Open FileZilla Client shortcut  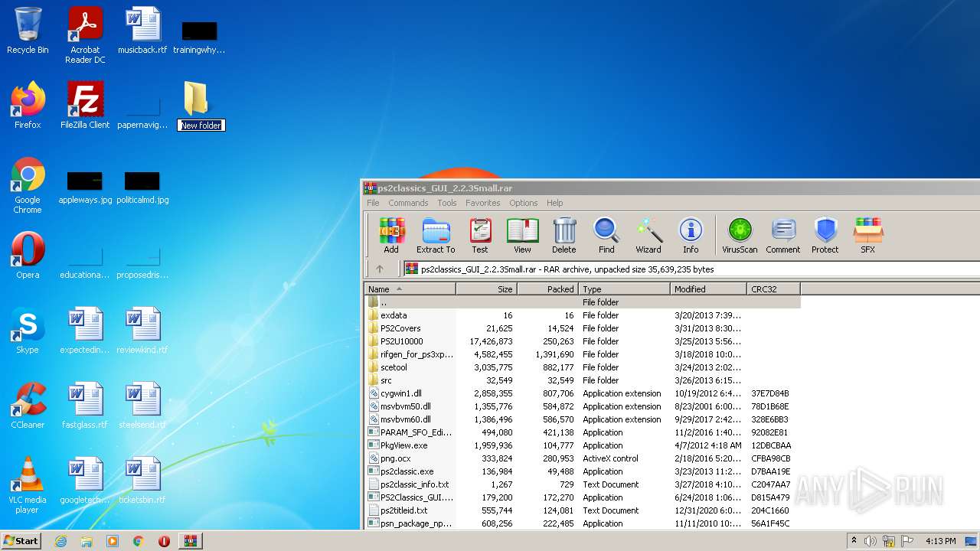click(85, 106)
